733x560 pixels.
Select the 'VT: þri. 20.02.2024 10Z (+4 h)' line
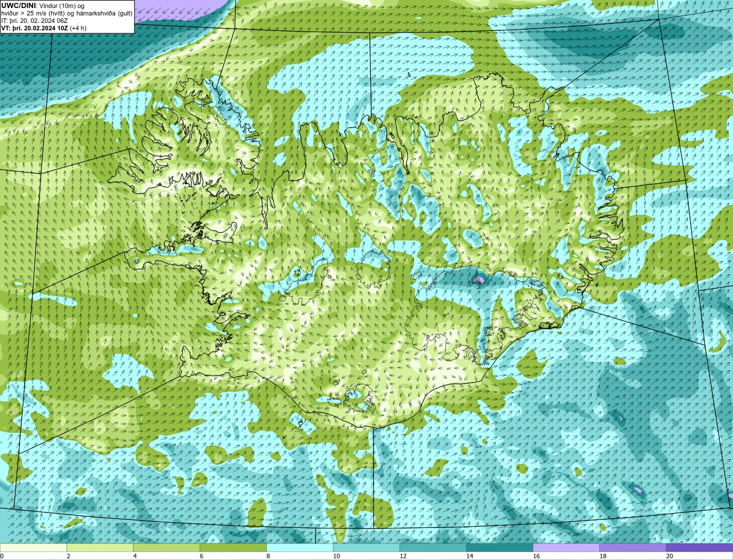pos(44,28)
